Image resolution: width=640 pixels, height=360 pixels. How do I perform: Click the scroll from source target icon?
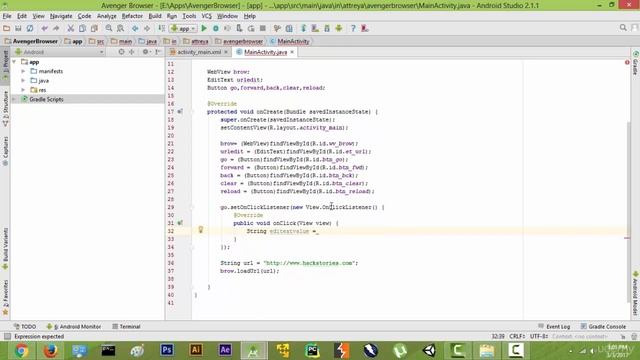pyautogui.click(x=121, y=52)
